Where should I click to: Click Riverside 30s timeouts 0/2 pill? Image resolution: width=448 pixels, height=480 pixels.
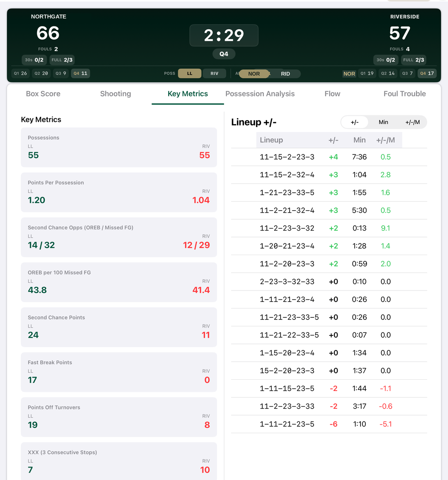point(386,59)
